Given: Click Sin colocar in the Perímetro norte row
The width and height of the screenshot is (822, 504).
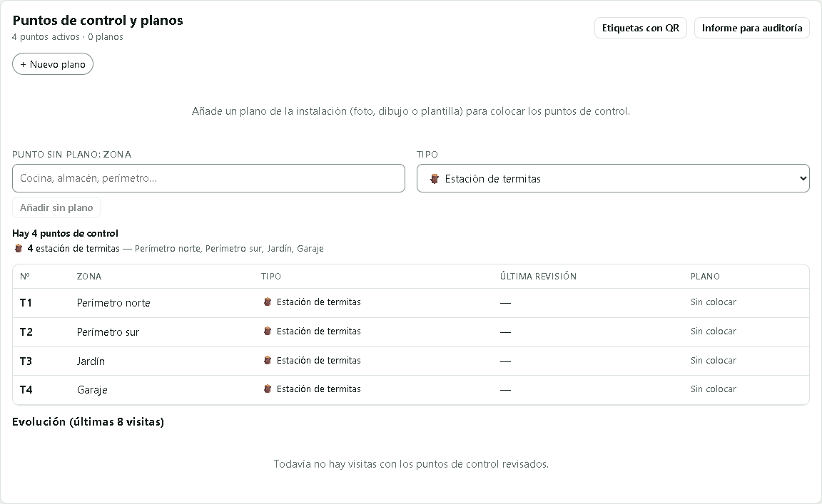Looking at the screenshot, I should [713, 302].
